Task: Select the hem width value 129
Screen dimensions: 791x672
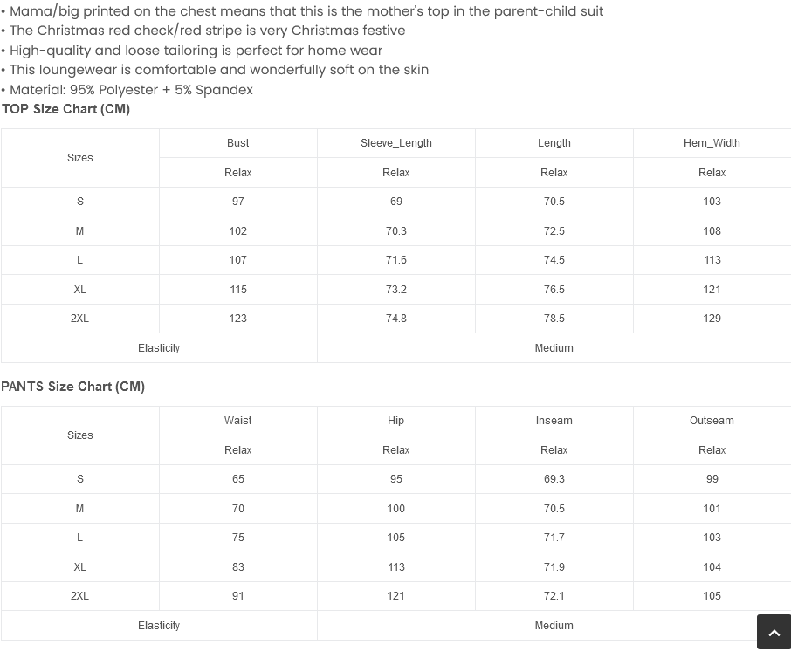Action: click(x=712, y=319)
